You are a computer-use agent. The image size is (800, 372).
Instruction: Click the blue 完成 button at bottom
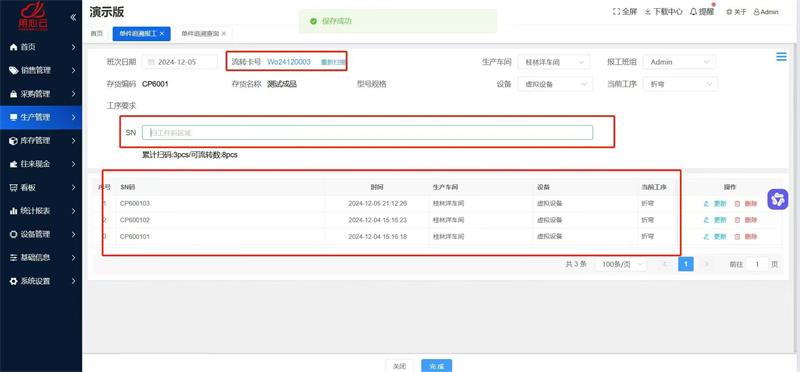(x=436, y=366)
